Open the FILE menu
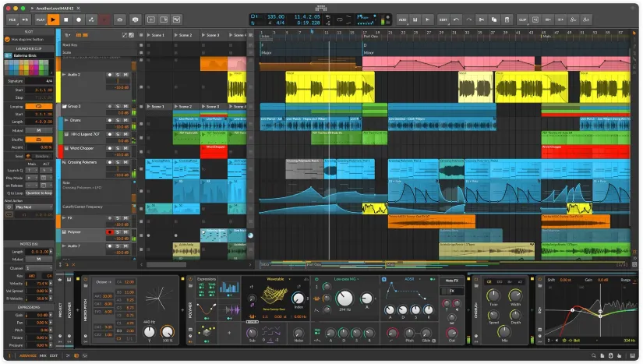Image resolution: width=643 pixels, height=364 pixels. point(12,19)
